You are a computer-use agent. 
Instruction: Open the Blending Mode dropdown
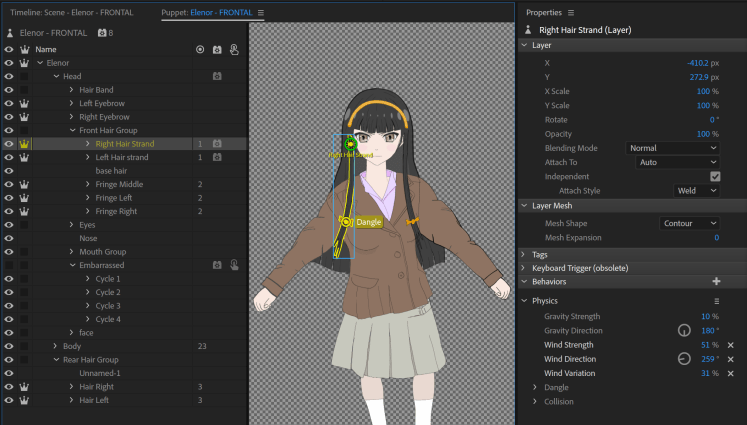pyautogui.click(x=672, y=148)
